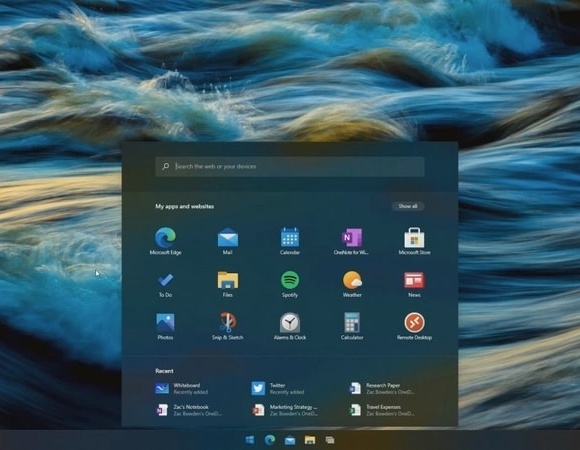Open Marketing Strategy presentation
580x450 pixels.
(285, 410)
